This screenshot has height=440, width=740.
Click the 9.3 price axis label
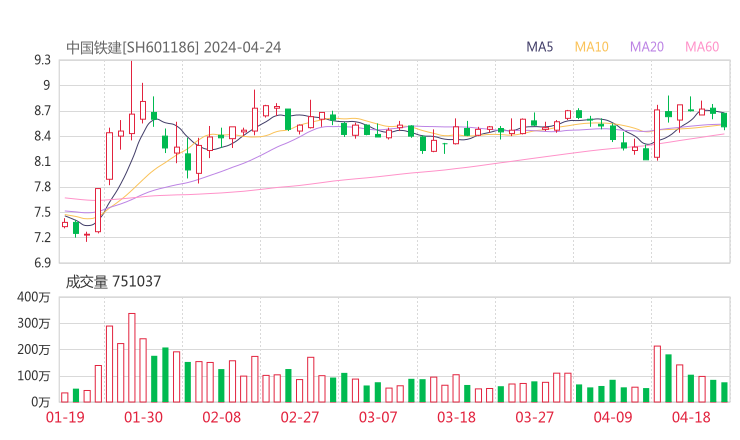click(42, 60)
